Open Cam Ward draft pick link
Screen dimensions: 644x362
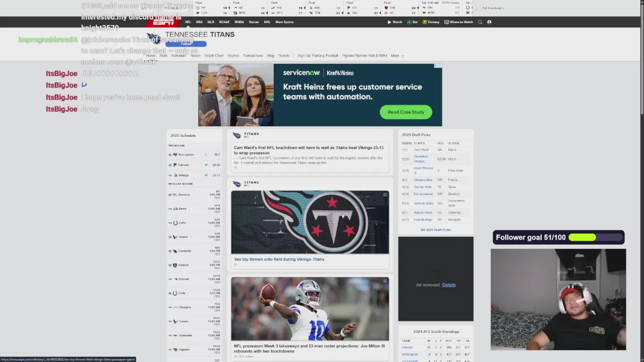pos(421,150)
